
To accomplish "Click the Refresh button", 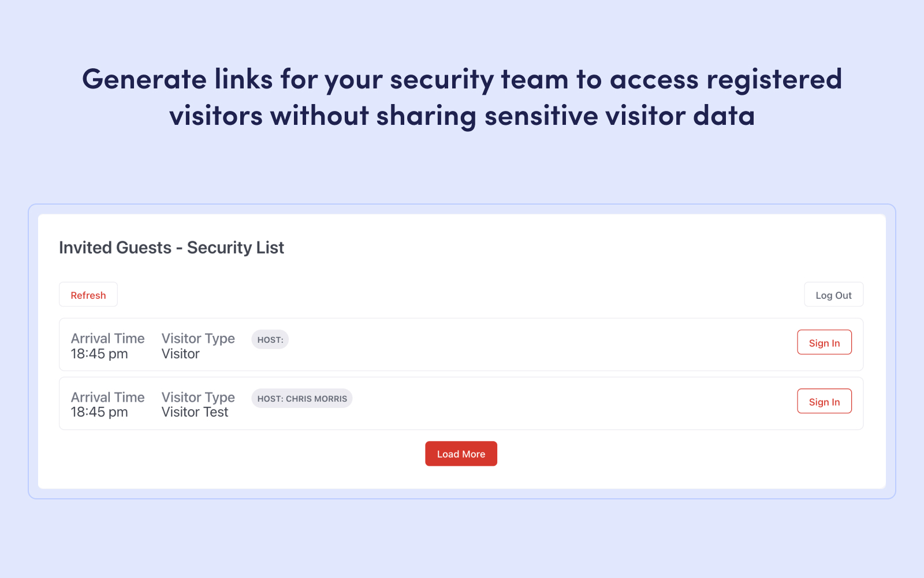I will [88, 294].
